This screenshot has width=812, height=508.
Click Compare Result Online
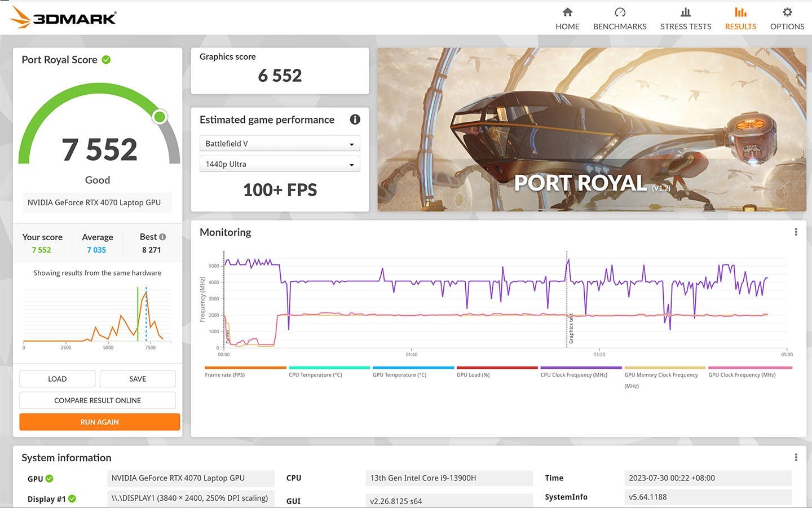click(x=98, y=400)
